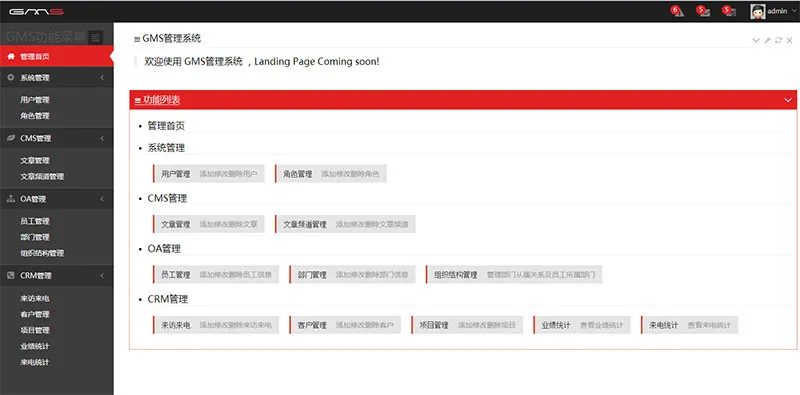Open 来访来电 in the sidebar

pos(35,299)
